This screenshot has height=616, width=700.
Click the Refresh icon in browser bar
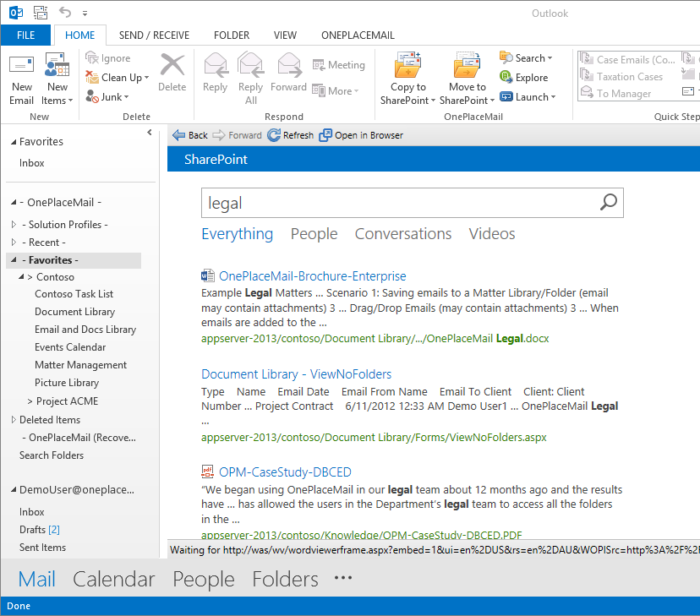click(x=274, y=135)
